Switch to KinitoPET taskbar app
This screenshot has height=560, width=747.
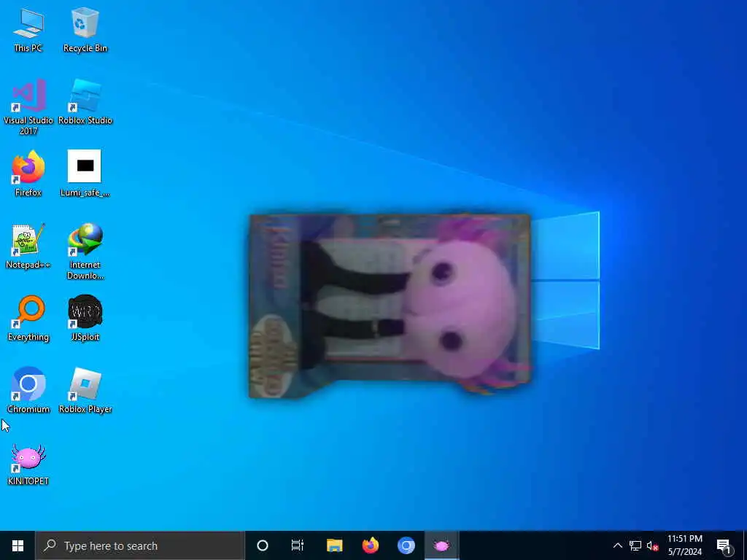coord(441,545)
